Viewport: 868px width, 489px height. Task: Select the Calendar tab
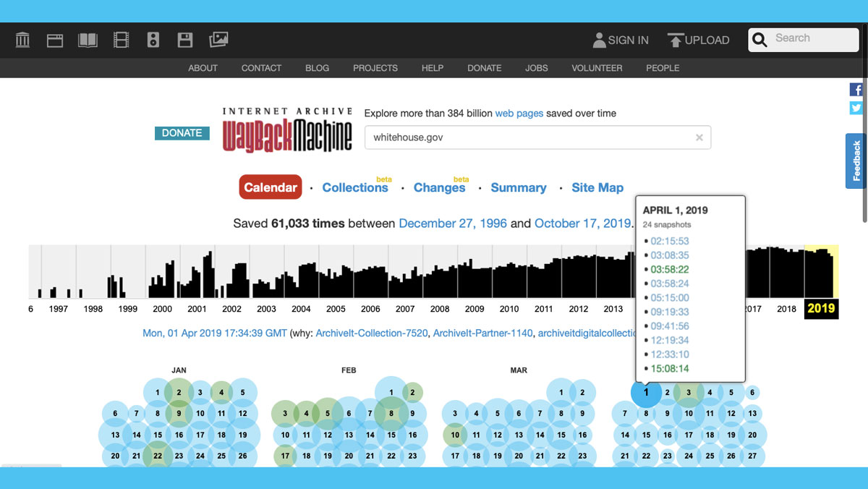(271, 187)
